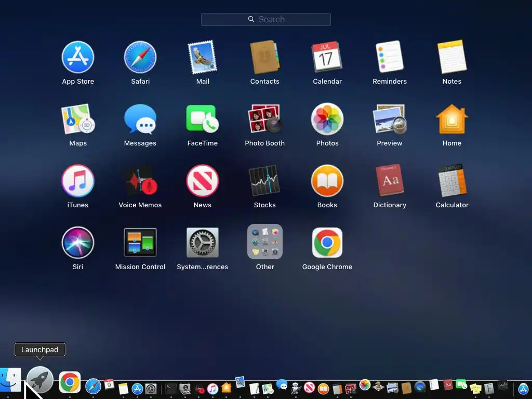Open Books from the Launchpad grid
Viewport: 532px width, 399px height.
(x=327, y=181)
